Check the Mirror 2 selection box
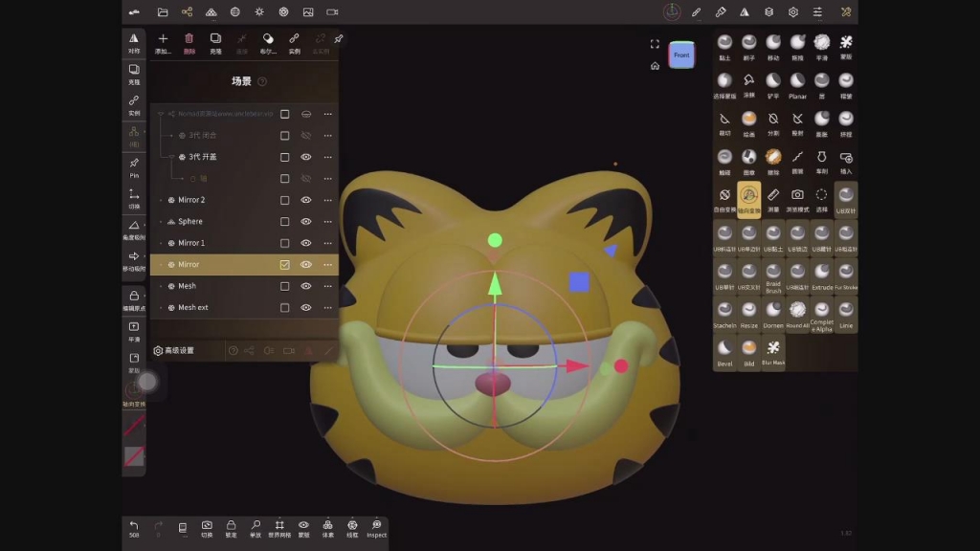 [x=284, y=200]
